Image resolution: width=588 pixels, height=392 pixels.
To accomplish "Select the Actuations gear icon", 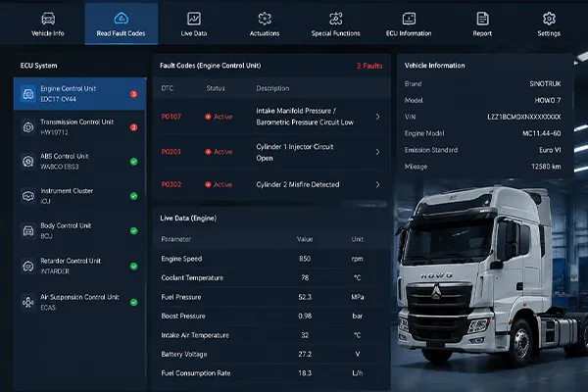I will click(265, 19).
